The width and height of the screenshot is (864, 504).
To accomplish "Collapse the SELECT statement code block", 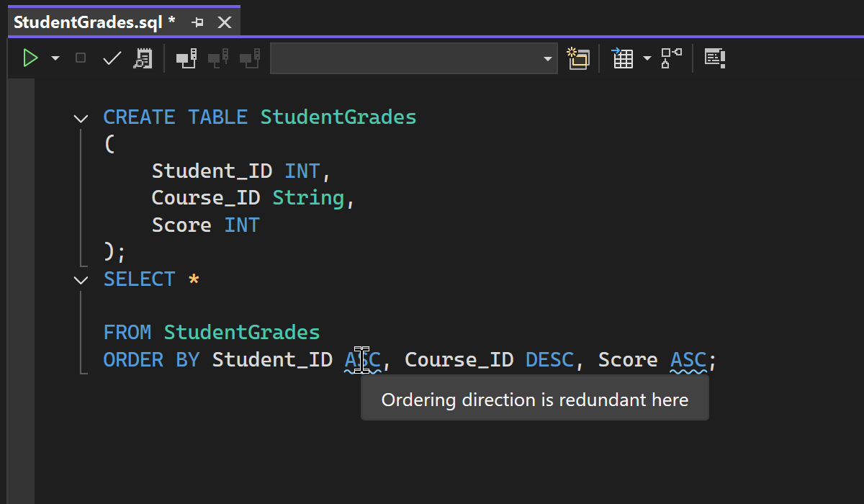I will [81, 280].
